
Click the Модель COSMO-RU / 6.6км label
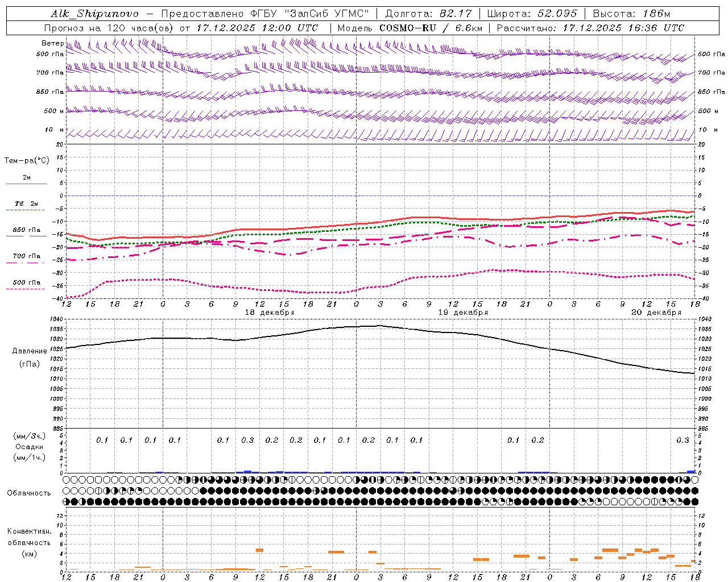pos(410,28)
